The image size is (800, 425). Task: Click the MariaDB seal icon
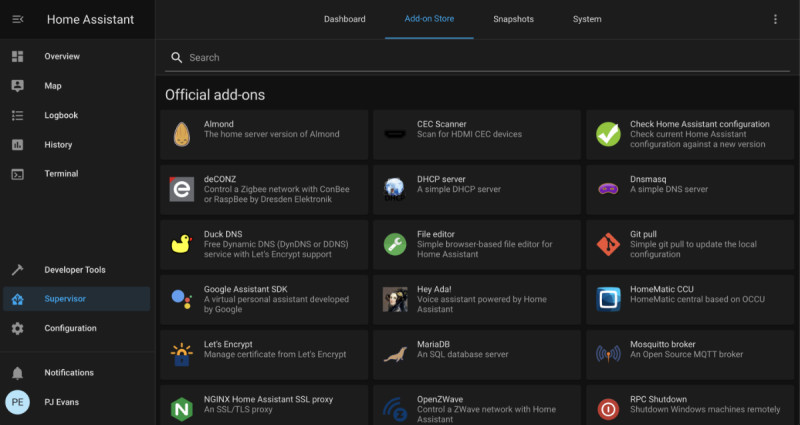click(395, 355)
